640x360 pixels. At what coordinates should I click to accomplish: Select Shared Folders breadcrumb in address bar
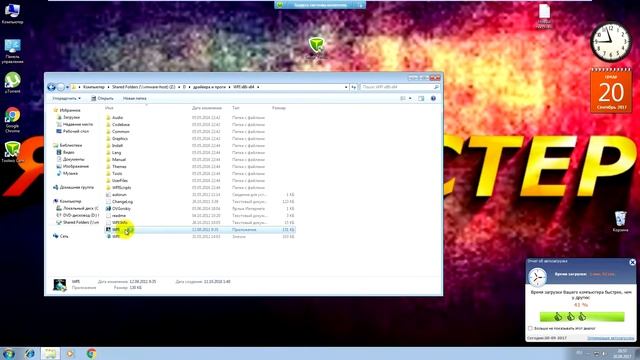143,87
